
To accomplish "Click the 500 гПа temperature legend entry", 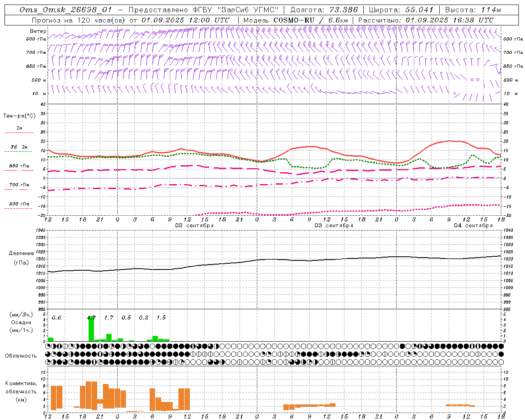I will point(19,204).
